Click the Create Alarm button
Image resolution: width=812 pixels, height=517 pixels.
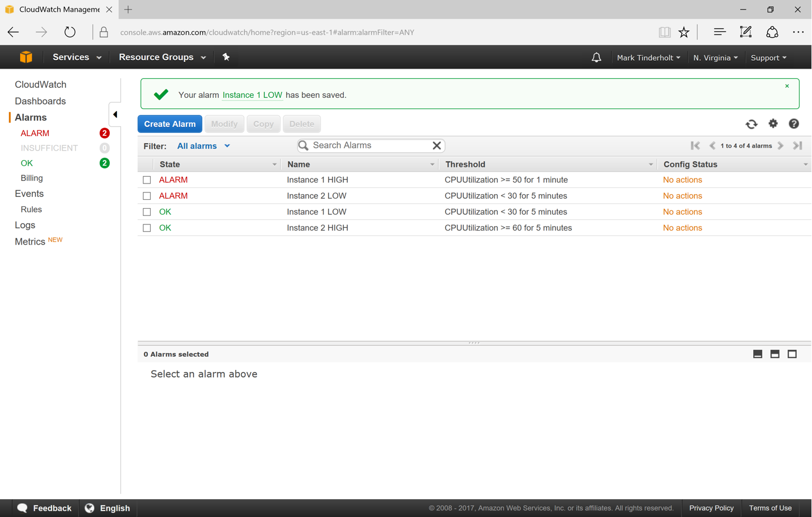(x=170, y=124)
